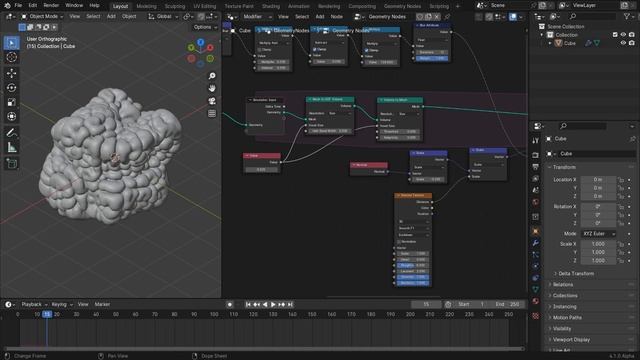This screenshot has width=640, height=360.
Task: Select the 3D Cursor tool
Action: [x=11, y=58]
